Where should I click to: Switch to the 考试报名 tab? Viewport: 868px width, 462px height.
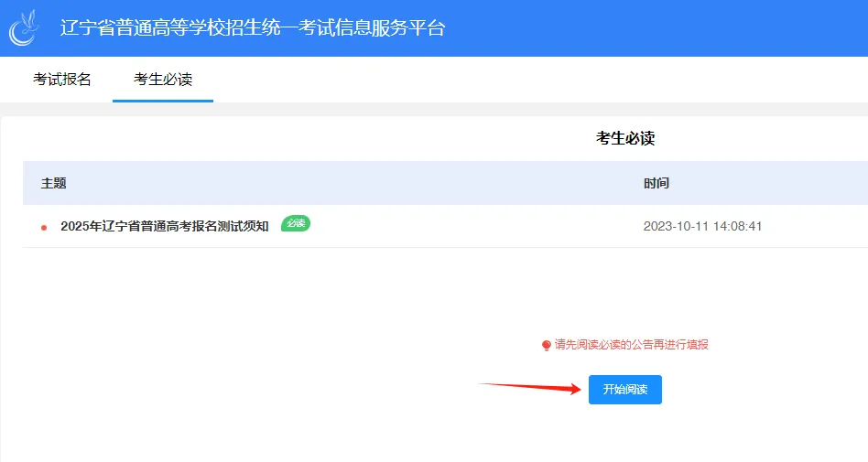pos(62,79)
